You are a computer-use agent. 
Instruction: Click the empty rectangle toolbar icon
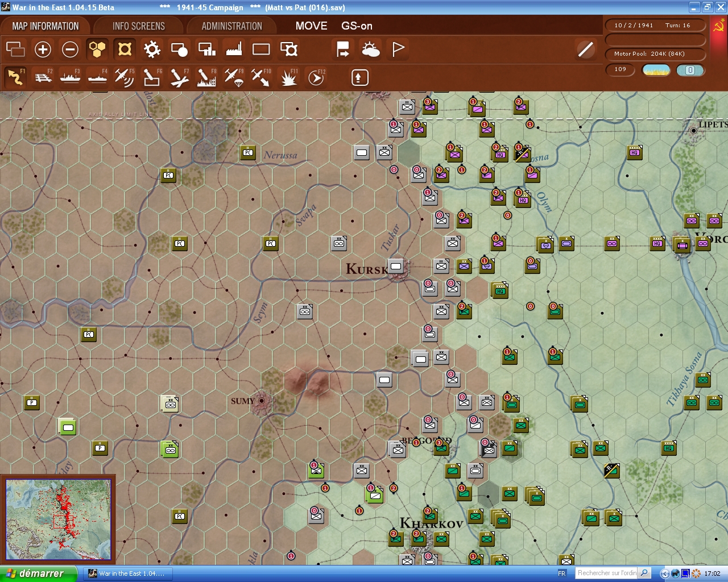click(261, 49)
